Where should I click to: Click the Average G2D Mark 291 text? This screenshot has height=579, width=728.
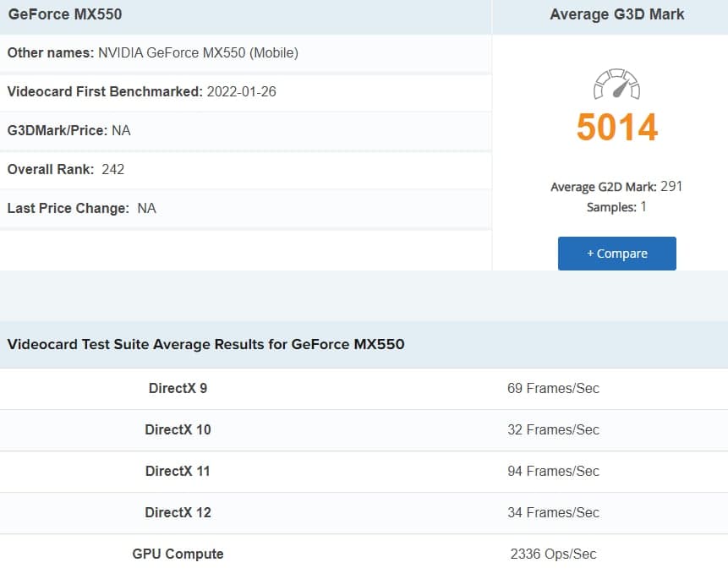coord(616,187)
